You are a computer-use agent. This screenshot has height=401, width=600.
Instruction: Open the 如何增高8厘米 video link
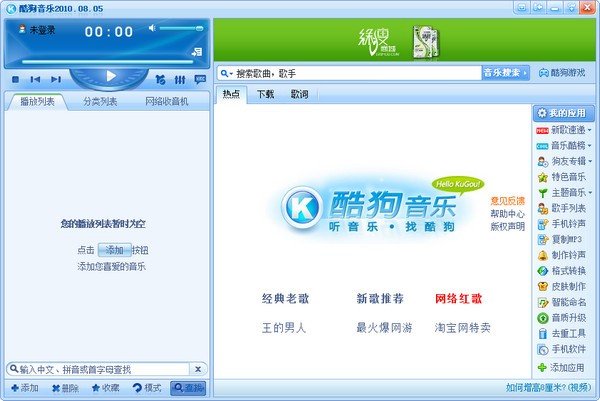tap(548, 388)
